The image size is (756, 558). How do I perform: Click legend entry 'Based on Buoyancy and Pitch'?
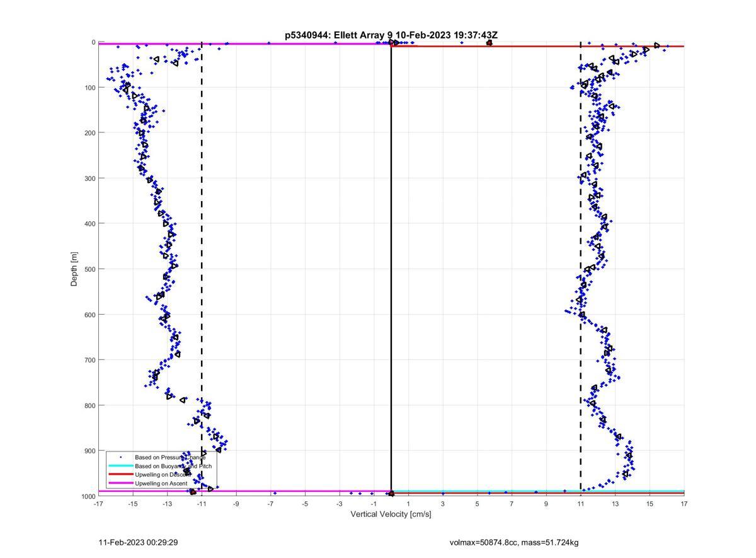pyautogui.click(x=173, y=466)
